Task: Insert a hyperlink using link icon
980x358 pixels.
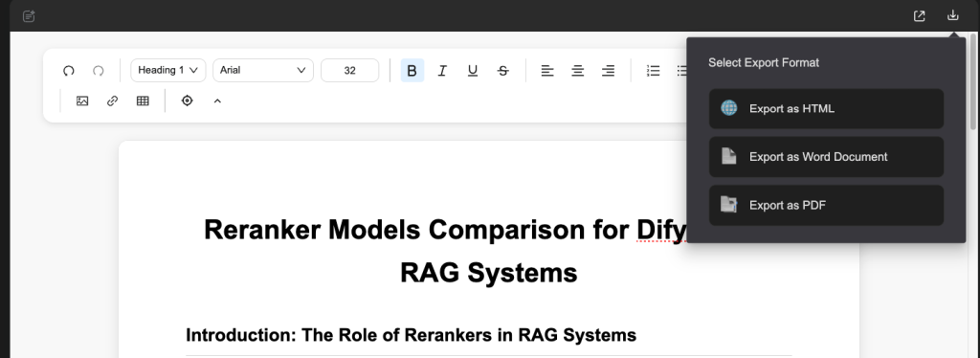Action: 113,101
